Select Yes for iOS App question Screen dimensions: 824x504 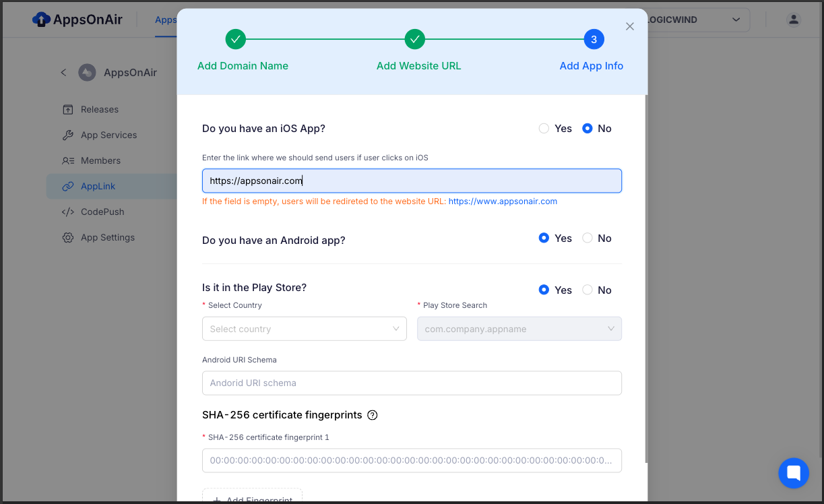(544, 129)
